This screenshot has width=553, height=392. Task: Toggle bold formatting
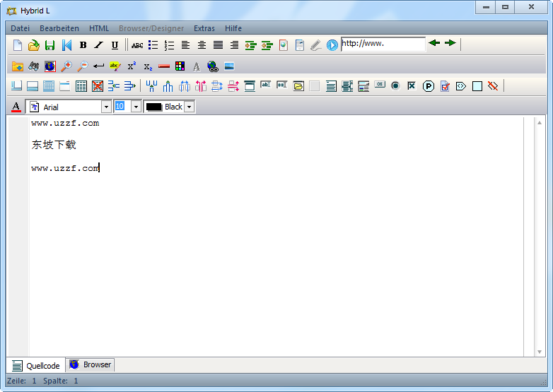[83, 45]
